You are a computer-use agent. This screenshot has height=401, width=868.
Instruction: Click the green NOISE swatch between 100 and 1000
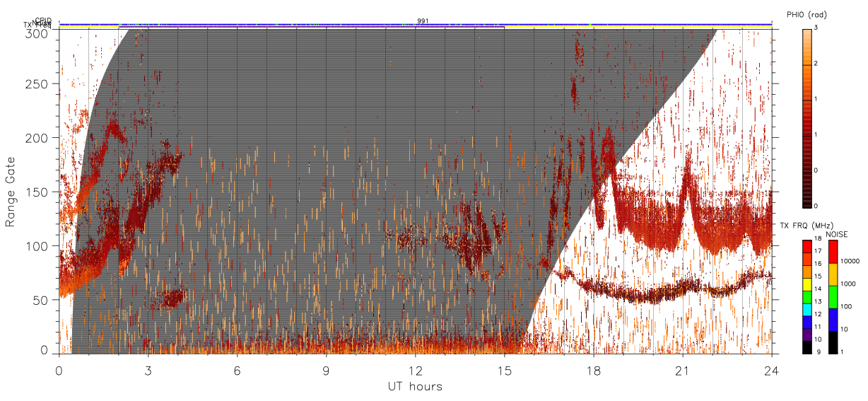click(x=833, y=296)
